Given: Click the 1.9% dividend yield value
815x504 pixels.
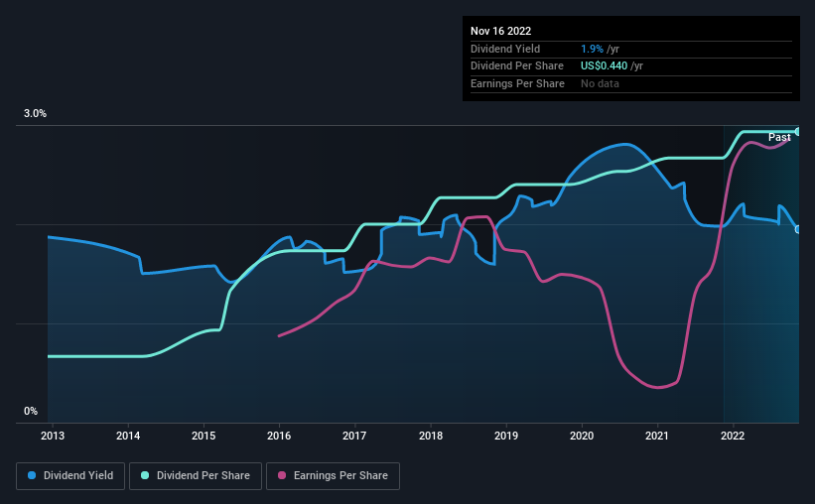Looking at the screenshot, I should point(592,49).
